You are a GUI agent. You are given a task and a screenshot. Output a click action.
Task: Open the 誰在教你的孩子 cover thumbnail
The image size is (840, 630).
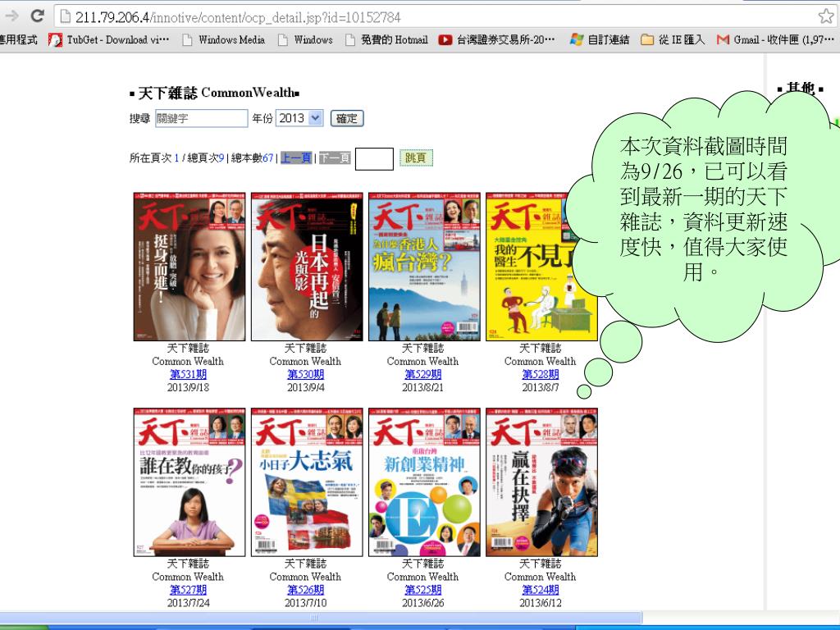tap(189, 482)
